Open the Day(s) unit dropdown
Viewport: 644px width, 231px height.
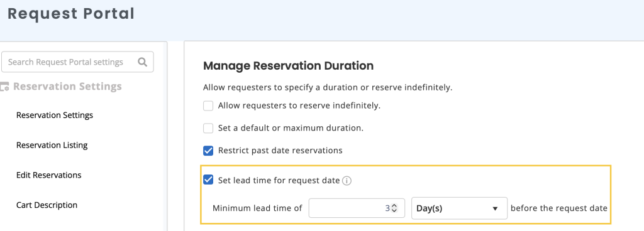coord(459,208)
